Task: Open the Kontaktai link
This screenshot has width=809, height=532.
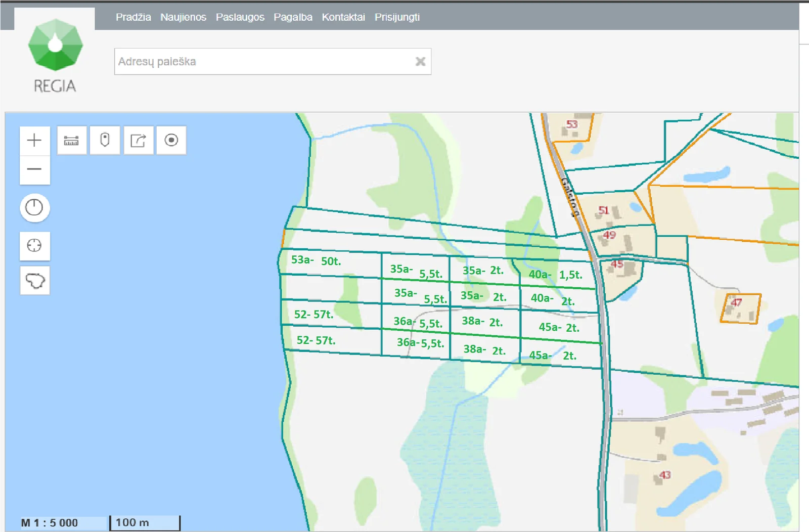Action: click(x=343, y=17)
